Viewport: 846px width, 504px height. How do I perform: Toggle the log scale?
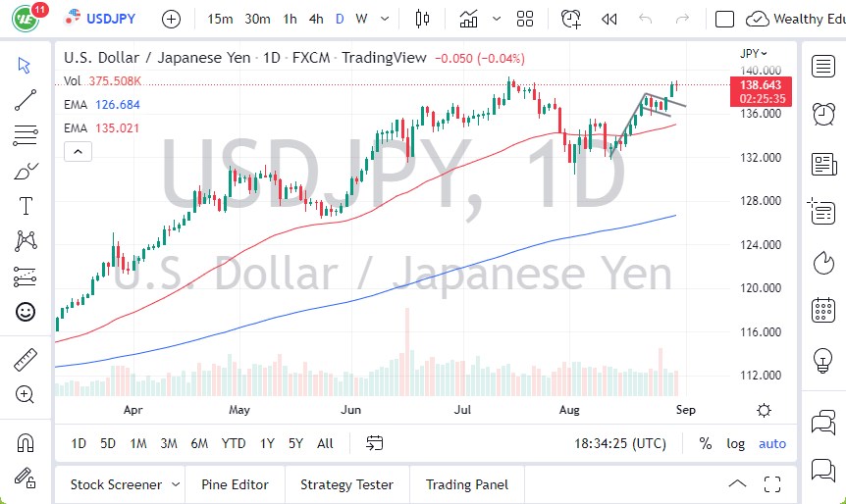(735, 443)
